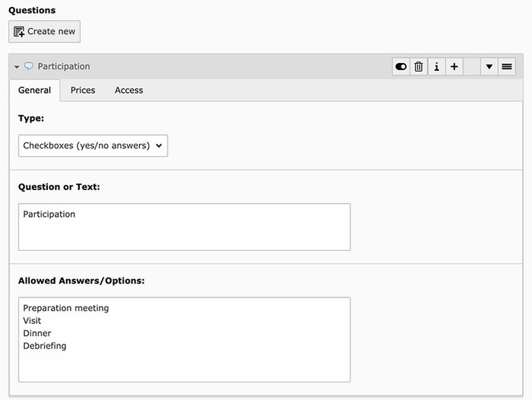Click the Visit entry in allowed answers
532x400 pixels.
pos(33,321)
